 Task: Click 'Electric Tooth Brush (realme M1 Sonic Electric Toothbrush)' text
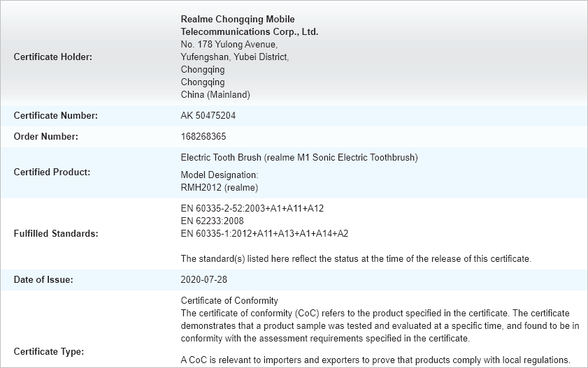pyautogui.click(x=299, y=157)
